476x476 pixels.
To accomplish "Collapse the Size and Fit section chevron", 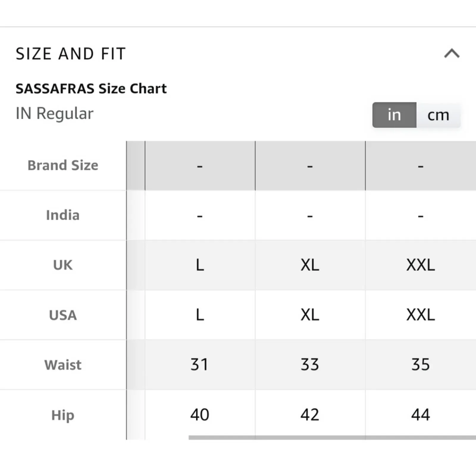I will tap(452, 54).
